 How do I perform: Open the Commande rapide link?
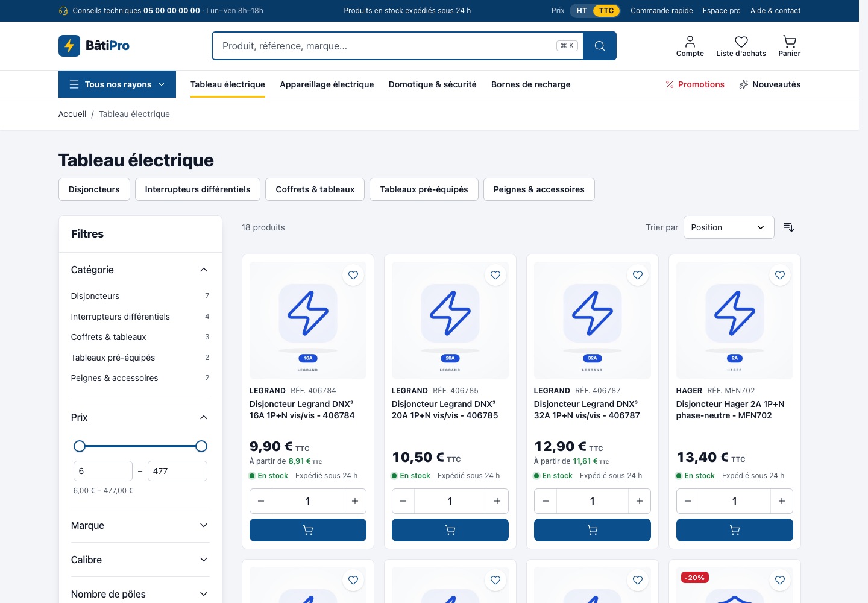coord(662,11)
